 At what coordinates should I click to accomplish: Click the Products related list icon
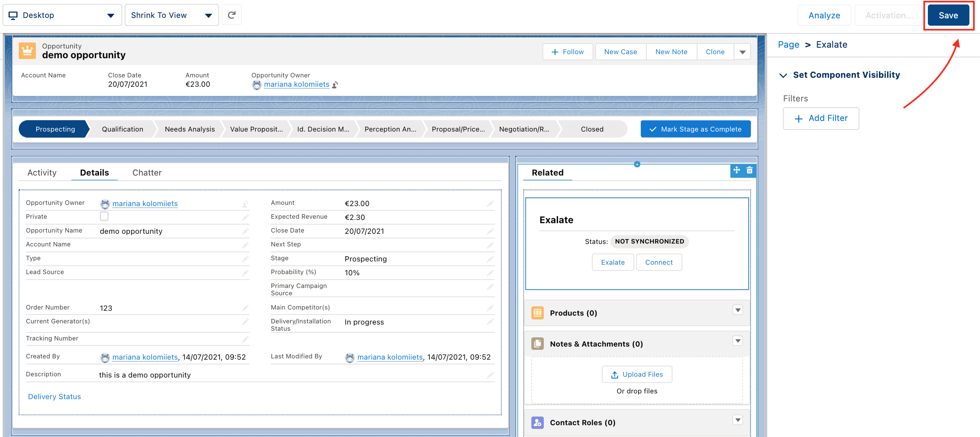[537, 313]
